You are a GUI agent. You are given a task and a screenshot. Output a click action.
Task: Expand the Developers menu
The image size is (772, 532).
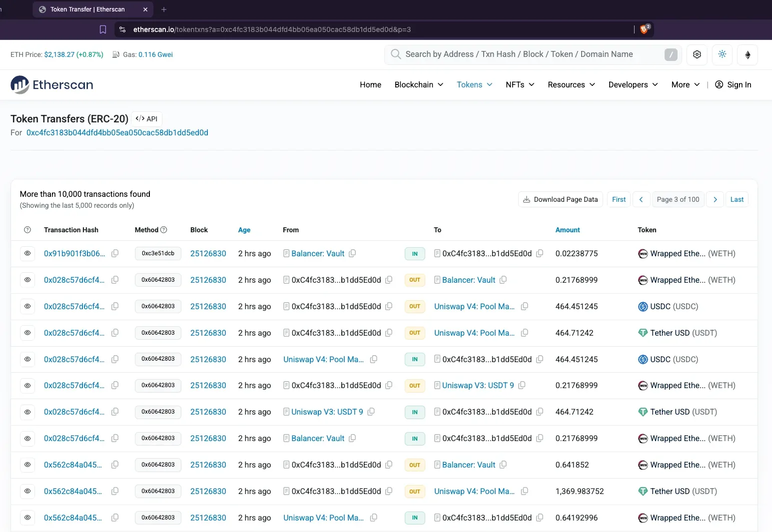coord(633,85)
